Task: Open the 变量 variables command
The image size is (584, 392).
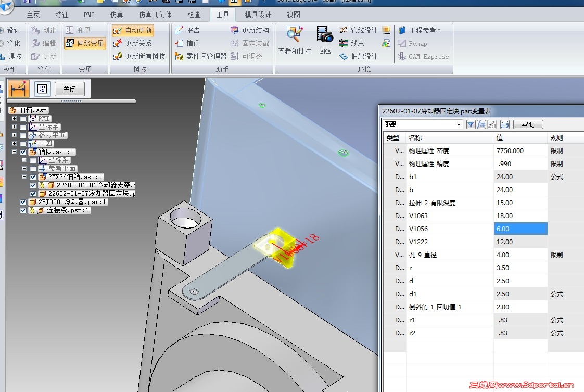Action: pos(78,30)
